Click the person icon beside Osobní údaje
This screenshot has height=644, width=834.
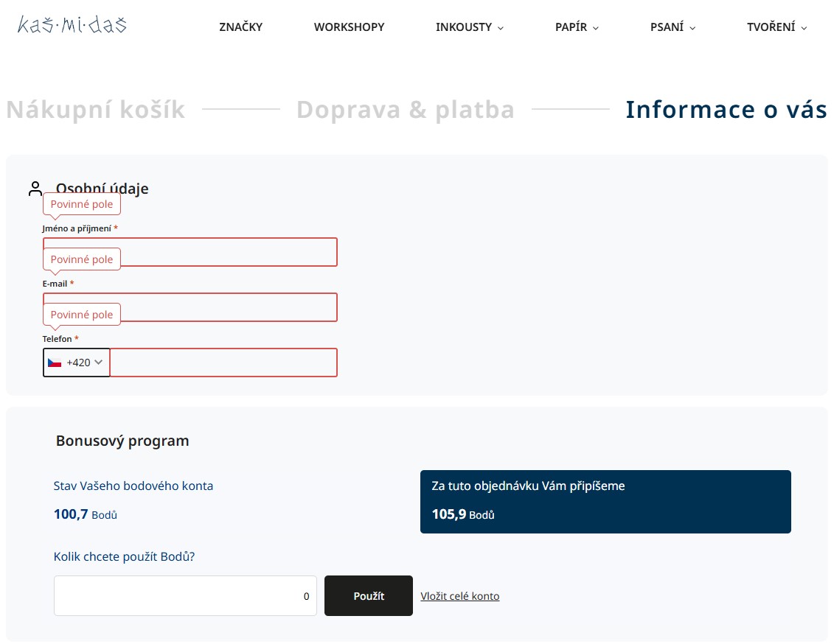pos(35,189)
